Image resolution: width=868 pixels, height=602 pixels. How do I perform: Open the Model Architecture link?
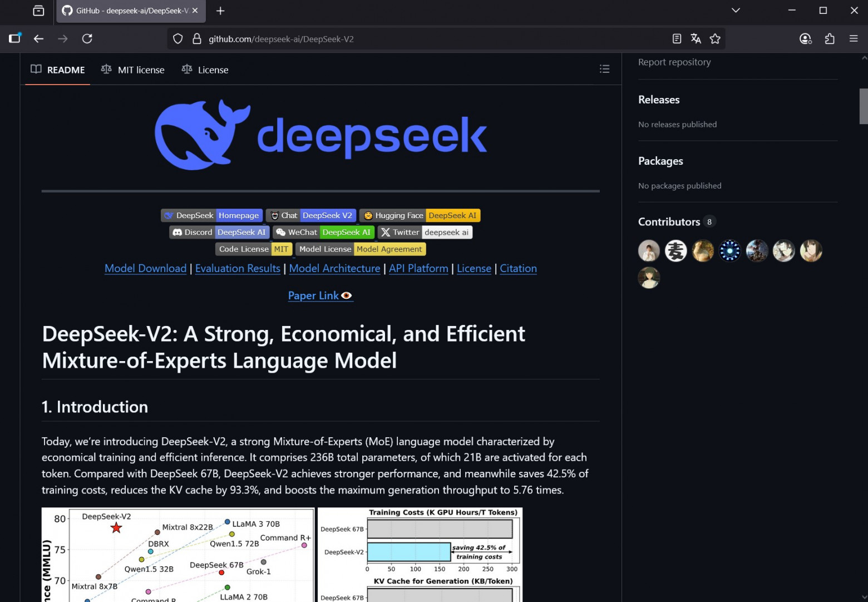coord(334,268)
